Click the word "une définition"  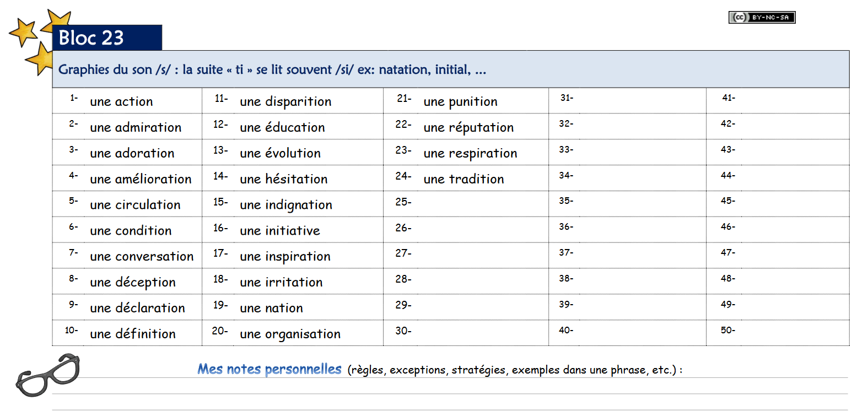(133, 334)
